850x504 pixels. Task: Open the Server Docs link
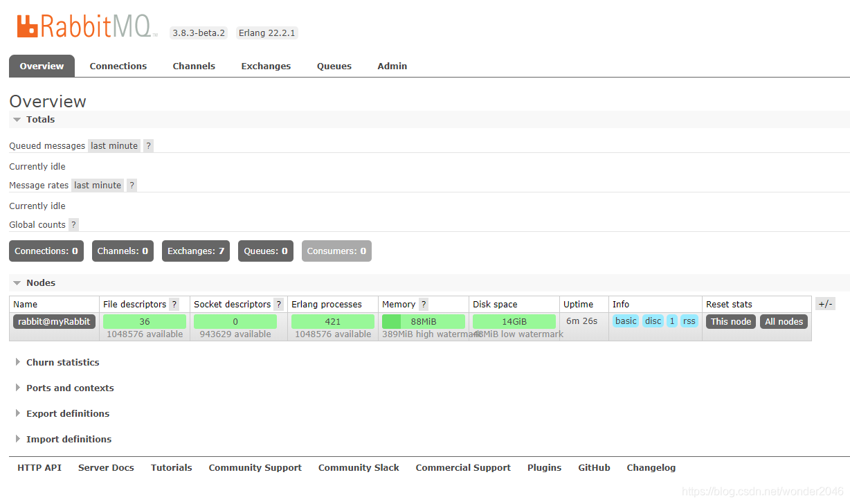(106, 468)
